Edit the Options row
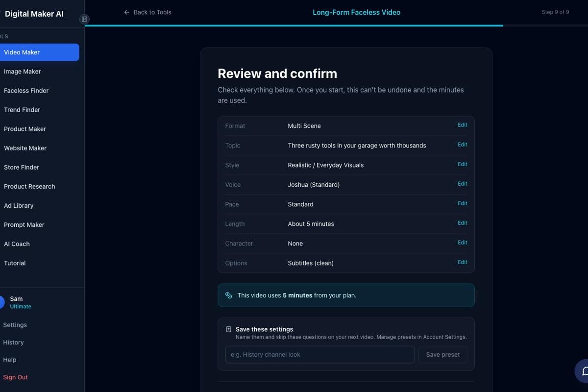The height and width of the screenshot is (392, 588). [463, 262]
